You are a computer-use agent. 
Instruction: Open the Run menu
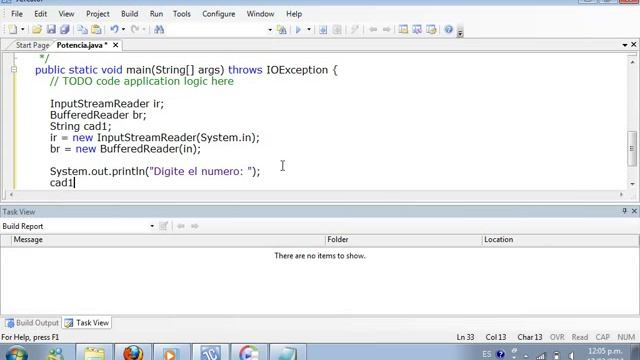[x=156, y=14]
